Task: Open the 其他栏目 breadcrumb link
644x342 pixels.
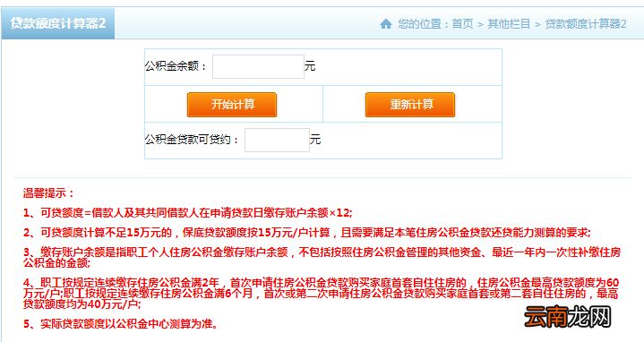Action: pyautogui.click(x=509, y=24)
